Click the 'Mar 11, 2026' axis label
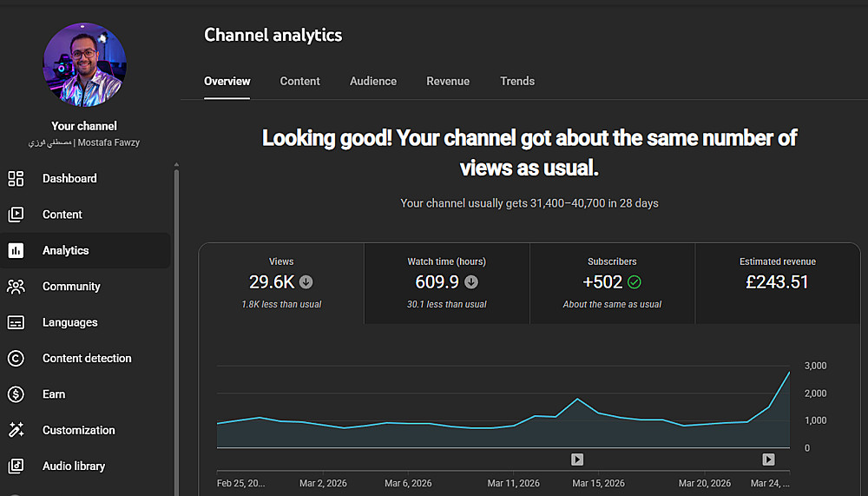This screenshot has height=496, width=868. coord(513,483)
